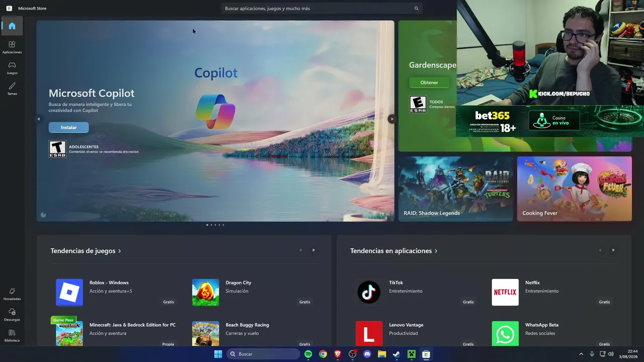Open the Windows Start menu
Image resolution: width=644 pixels, height=362 pixels.
coord(218,354)
